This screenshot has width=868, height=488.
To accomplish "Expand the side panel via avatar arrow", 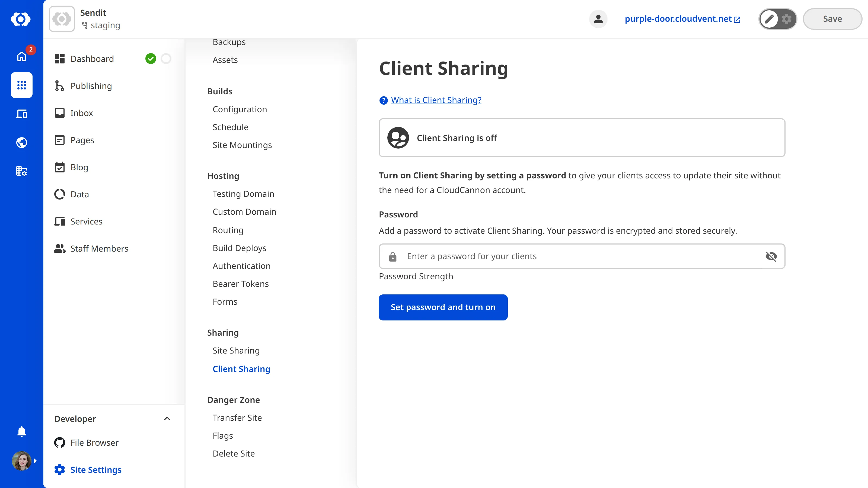I will (35, 461).
